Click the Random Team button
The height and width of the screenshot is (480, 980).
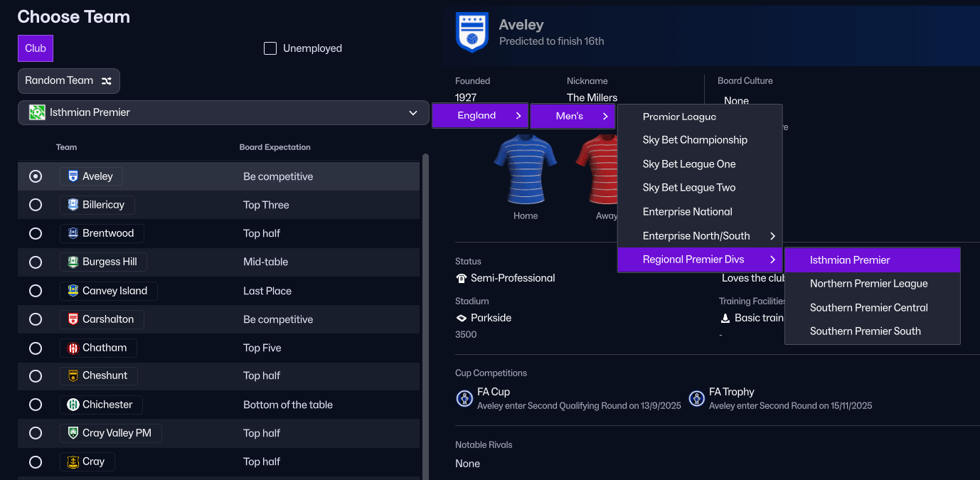68,81
